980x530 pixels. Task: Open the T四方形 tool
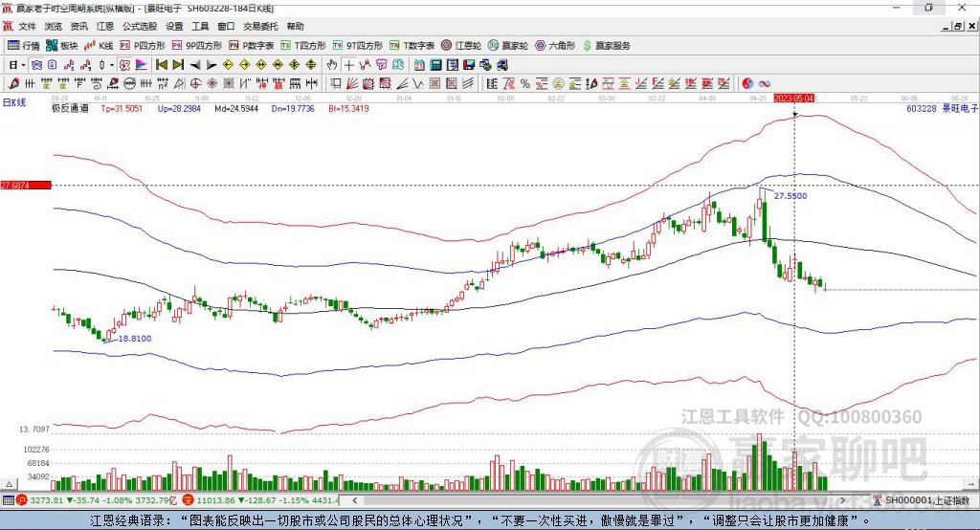tap(303, 46)
